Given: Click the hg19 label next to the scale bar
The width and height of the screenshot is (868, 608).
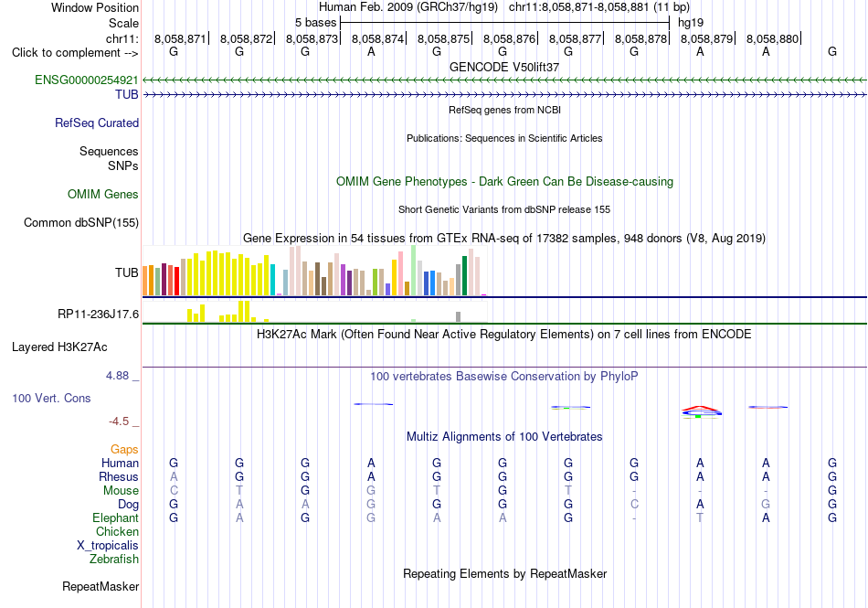Looking at the screenshot, I should click(691, 23).
